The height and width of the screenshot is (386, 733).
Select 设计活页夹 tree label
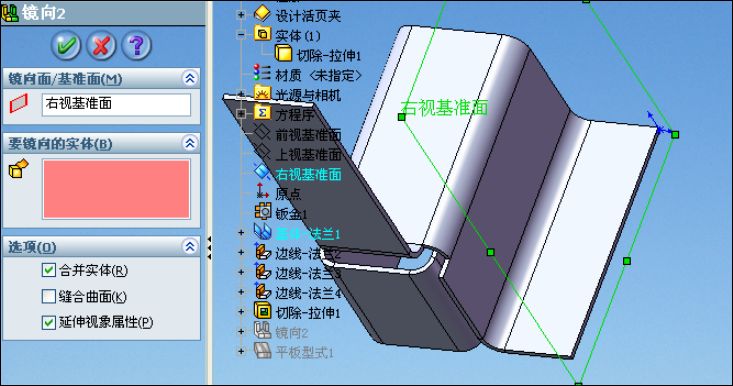tap(308, 16)
